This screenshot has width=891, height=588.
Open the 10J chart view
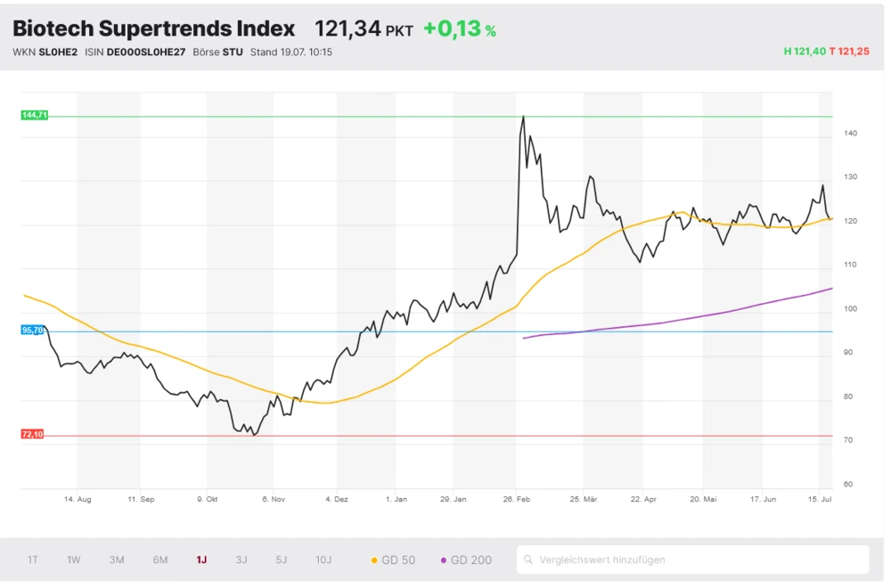click(x=323, y=559)
